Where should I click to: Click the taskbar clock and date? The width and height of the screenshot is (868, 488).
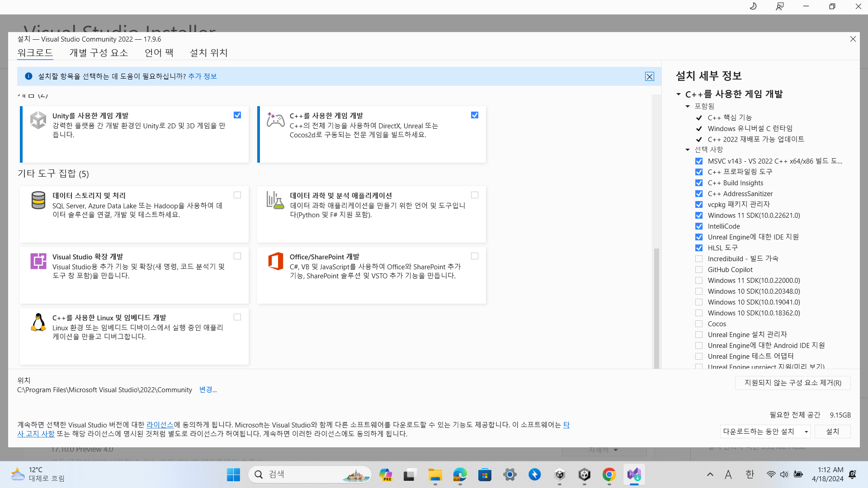pos(827,474)
